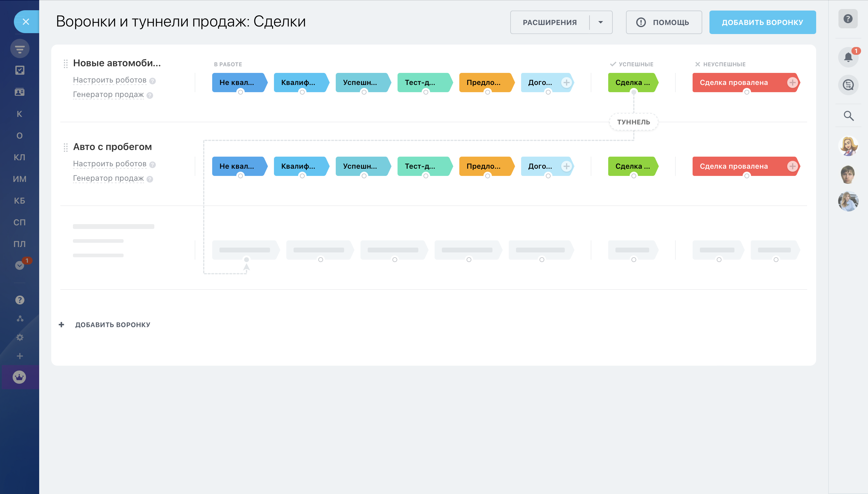Click the settings gear in left sidebar
Viewport: 868px width, 494px height.
coord(20,337)
